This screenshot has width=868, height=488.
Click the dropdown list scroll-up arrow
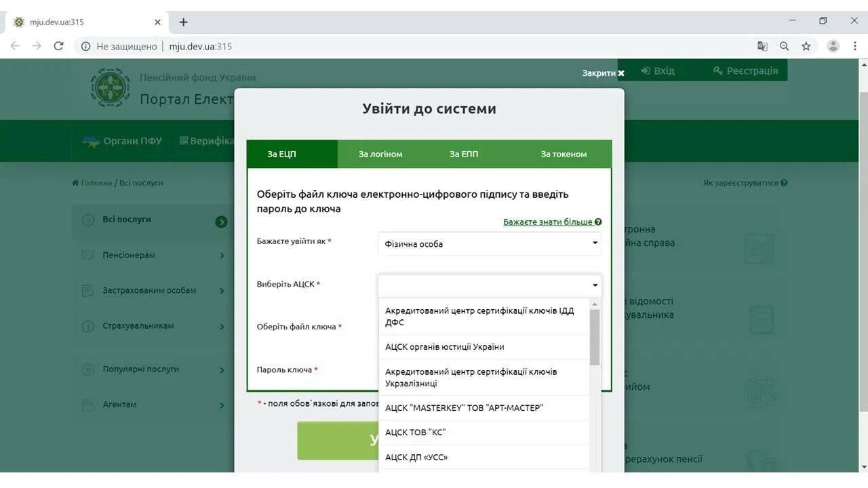(595, 304)
